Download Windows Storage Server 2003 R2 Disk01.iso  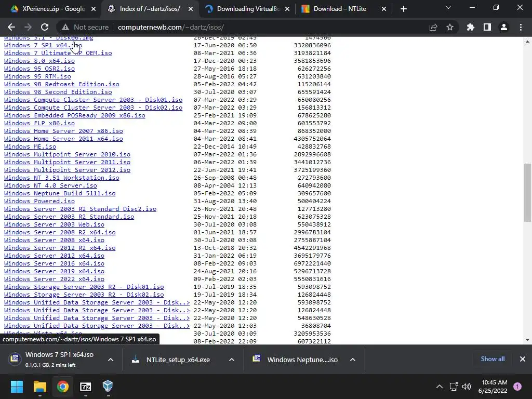click(x=84, y=287)
